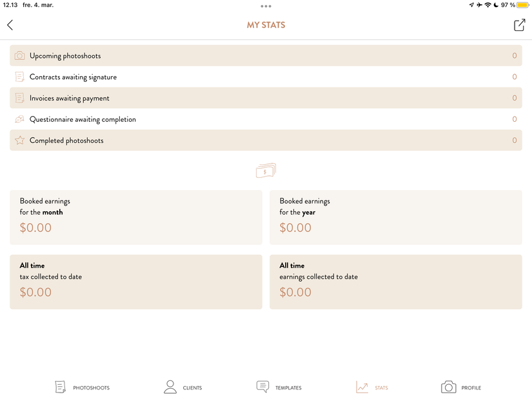Tap the money bills icon

(266, 170)
